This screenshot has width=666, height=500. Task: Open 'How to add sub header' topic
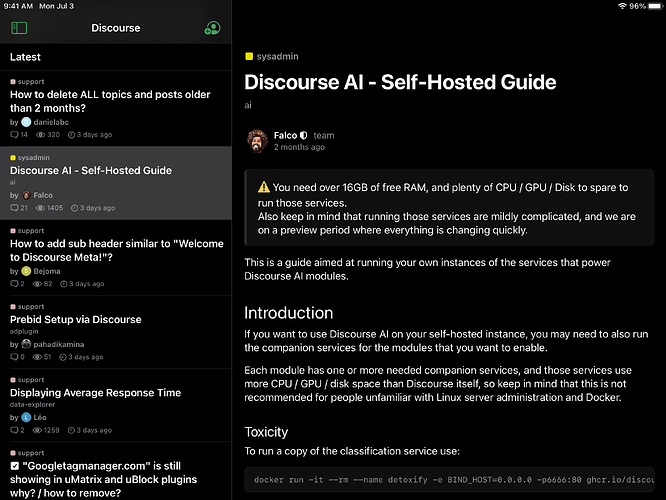[116, 257]
